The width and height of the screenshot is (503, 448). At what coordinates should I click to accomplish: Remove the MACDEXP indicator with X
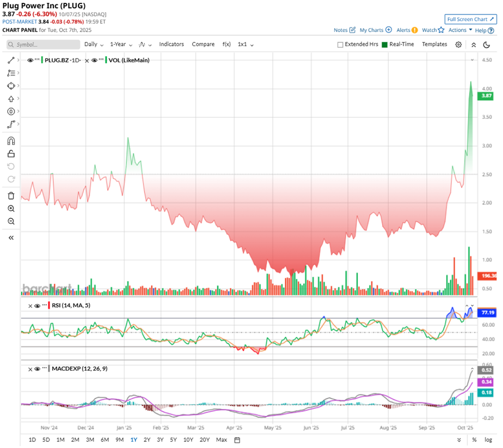point(30,370)
